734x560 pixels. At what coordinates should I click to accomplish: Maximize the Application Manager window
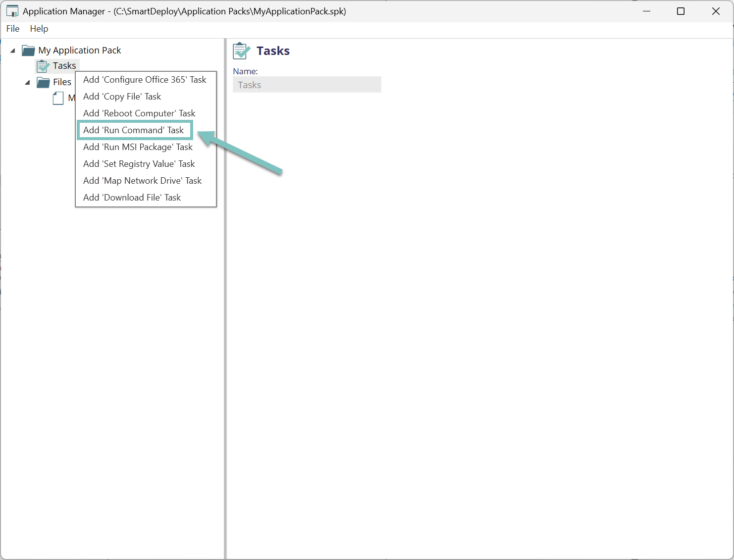(681, 11)
